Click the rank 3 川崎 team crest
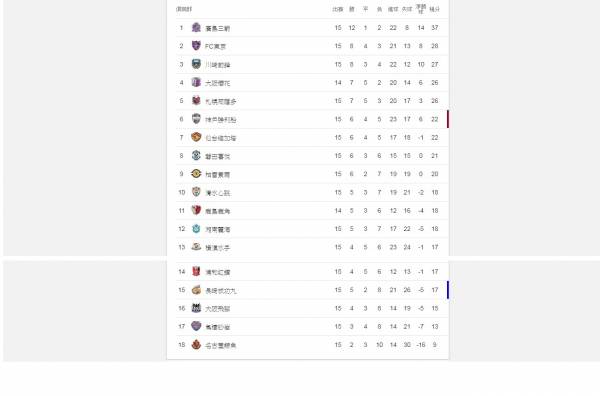Image resolution: width=600 pixels, height=396 pixels. [196, 64]
